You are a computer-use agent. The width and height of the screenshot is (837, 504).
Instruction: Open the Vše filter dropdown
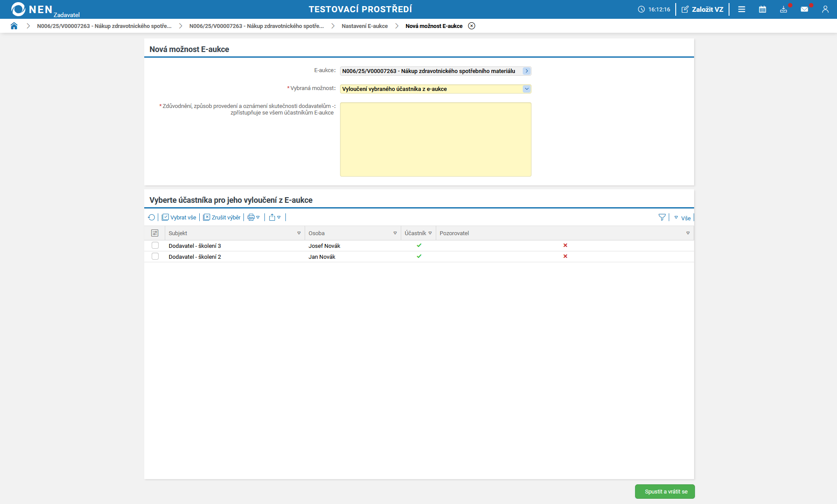(x=682, y=218)
